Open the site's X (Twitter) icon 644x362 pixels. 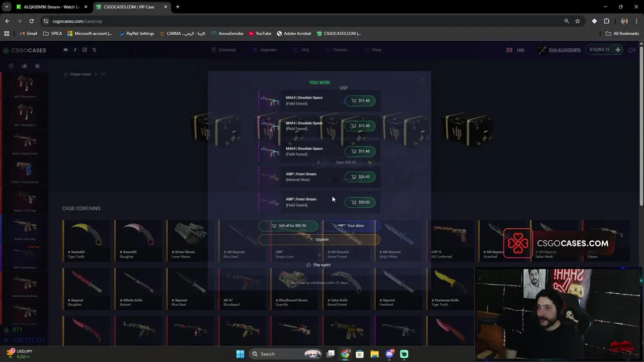tap(94, 50)
